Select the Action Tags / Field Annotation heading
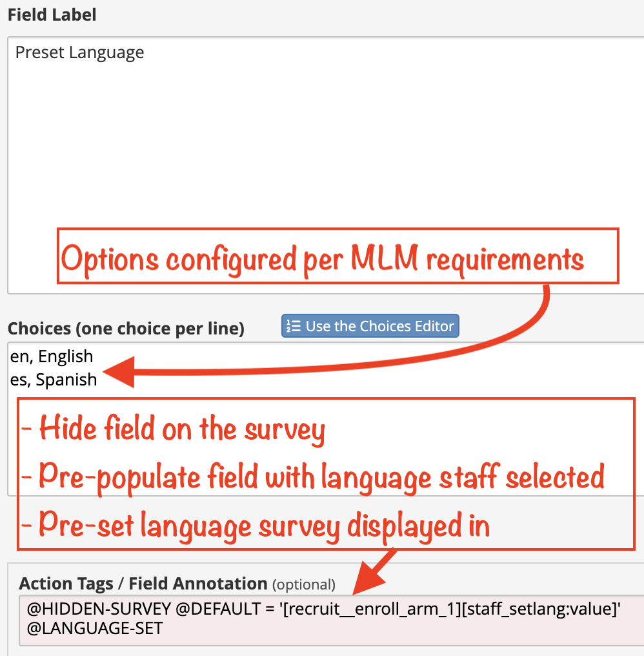Screen dimensions: 644x656 [143, 584]
